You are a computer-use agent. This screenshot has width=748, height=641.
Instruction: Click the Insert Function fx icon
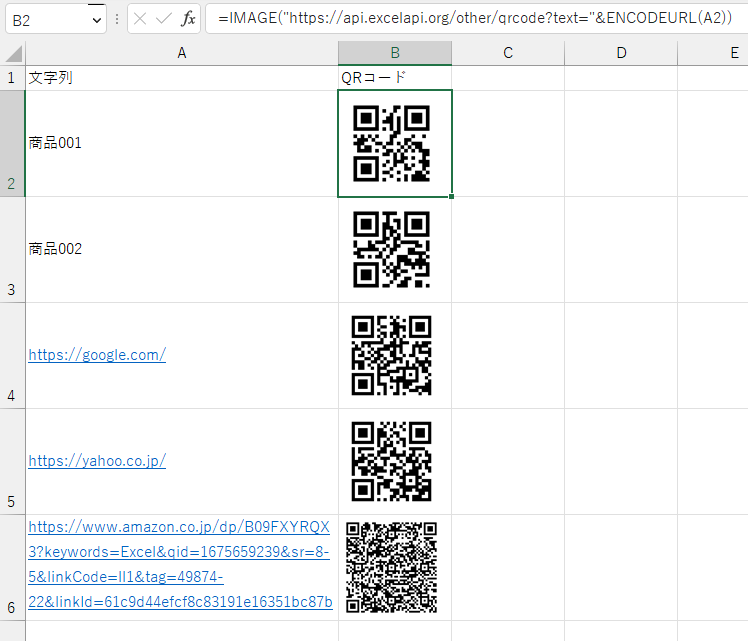tap(188, 19)
